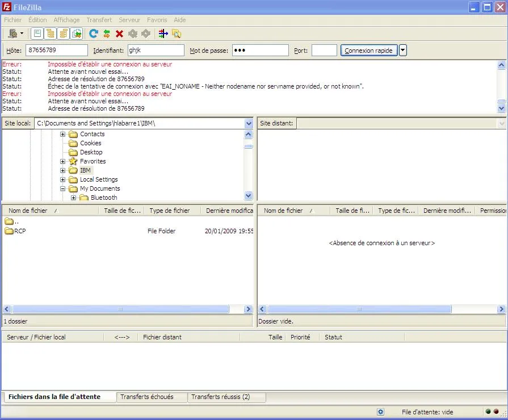
Task: Toggle transfer queue display icon
Action: point(77,33)
